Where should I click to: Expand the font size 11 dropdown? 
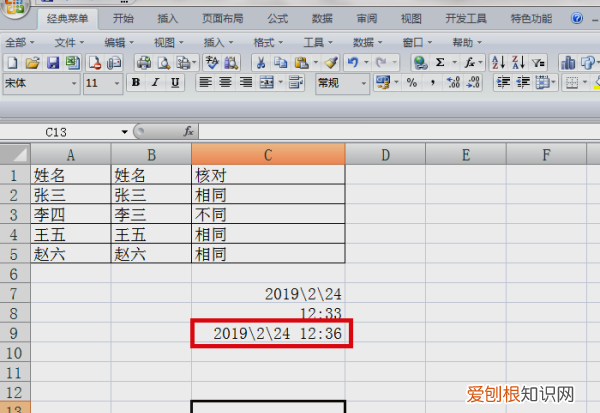click(119, 83)
